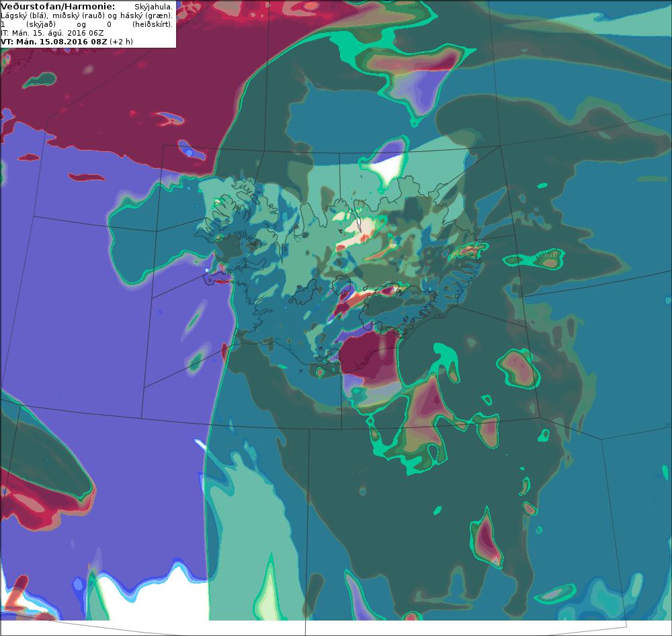Select the word "(skýjað)" in the legend
The image size is (672, 636).
tap(41, 24)
